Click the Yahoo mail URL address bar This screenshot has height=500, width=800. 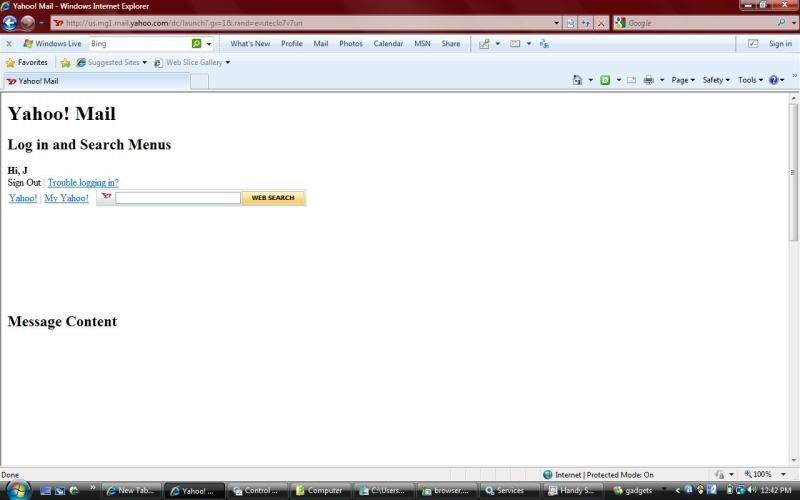304,23
